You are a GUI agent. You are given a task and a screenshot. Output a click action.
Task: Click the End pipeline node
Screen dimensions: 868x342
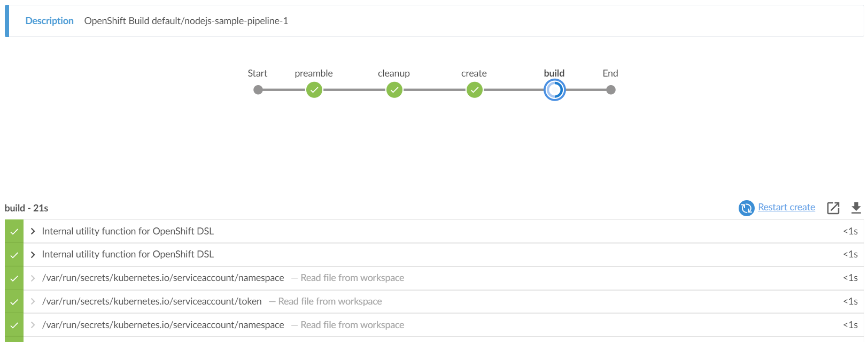pyautogui.click(x=611, y=90)
